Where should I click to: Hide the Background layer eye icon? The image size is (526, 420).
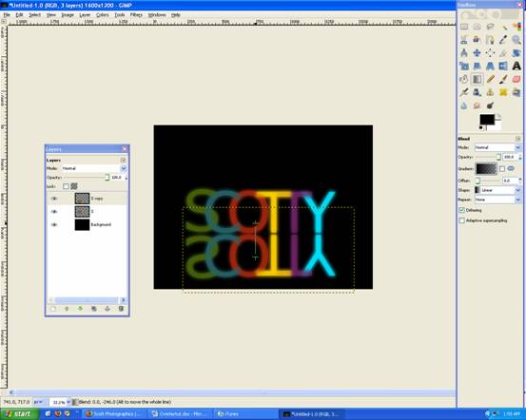[x=54, y=224]
